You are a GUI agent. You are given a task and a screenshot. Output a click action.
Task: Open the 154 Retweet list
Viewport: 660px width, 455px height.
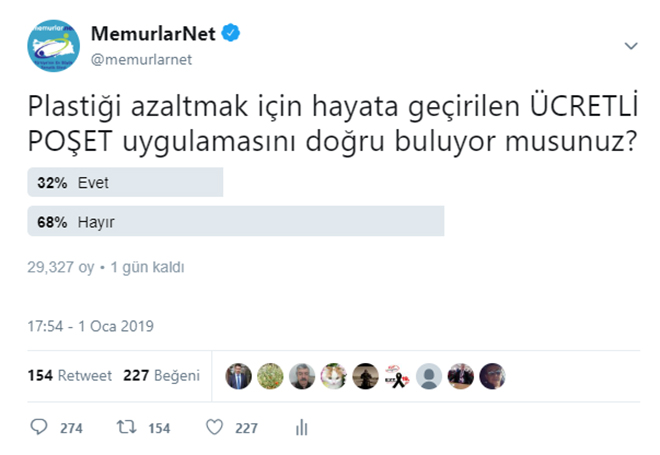click(x=69, y=375)
